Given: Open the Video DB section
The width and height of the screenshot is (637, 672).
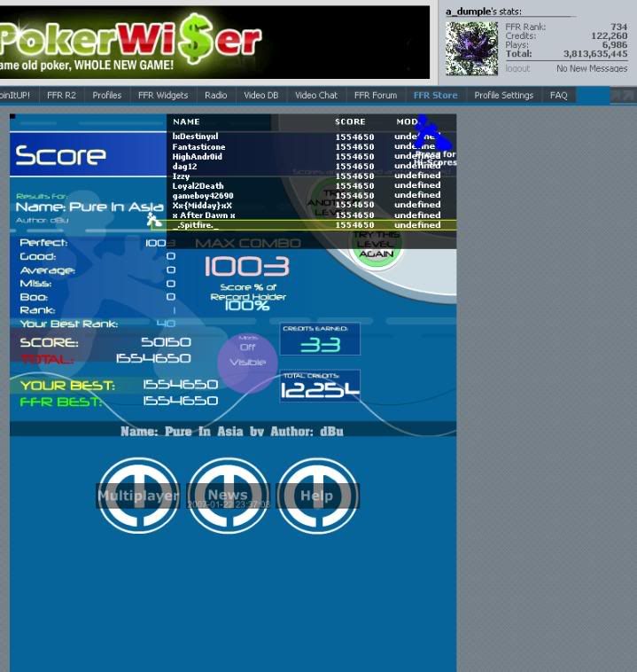Looking at the screenshot, I should (260, 95).
